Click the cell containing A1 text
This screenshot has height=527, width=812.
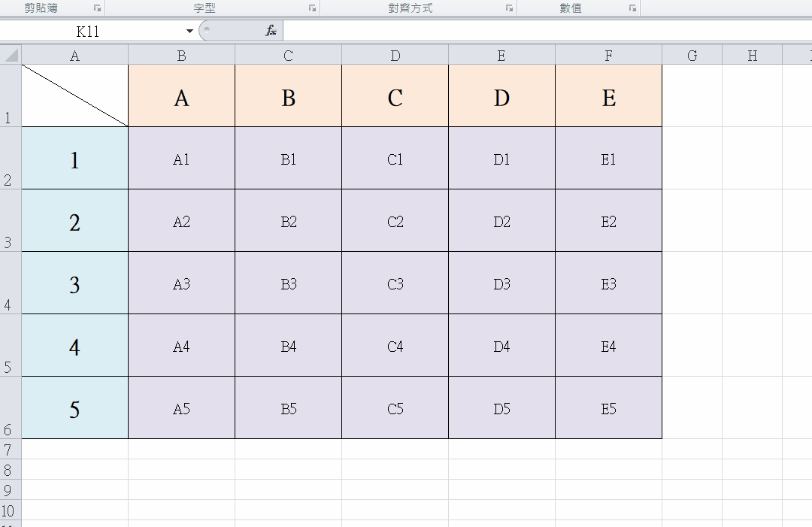(x=181, y=159)
